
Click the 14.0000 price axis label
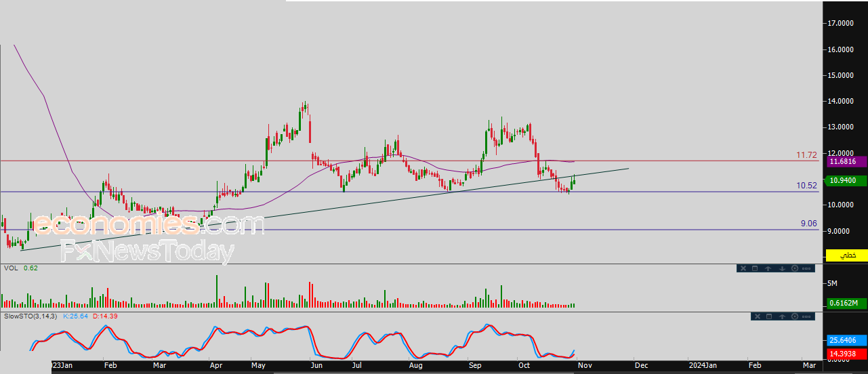pos(840,101)
